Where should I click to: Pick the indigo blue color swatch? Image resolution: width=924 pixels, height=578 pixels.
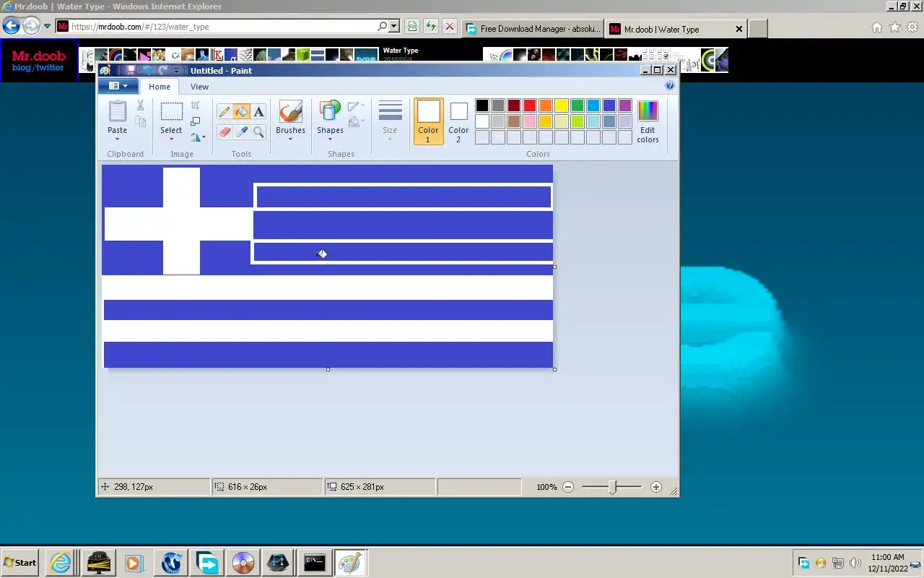click(609, 105)
